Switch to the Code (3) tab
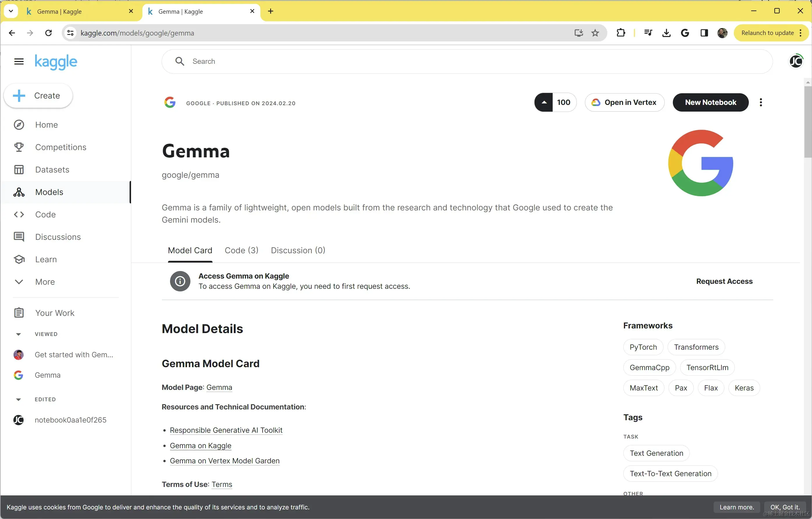 [x=241, y=250]
